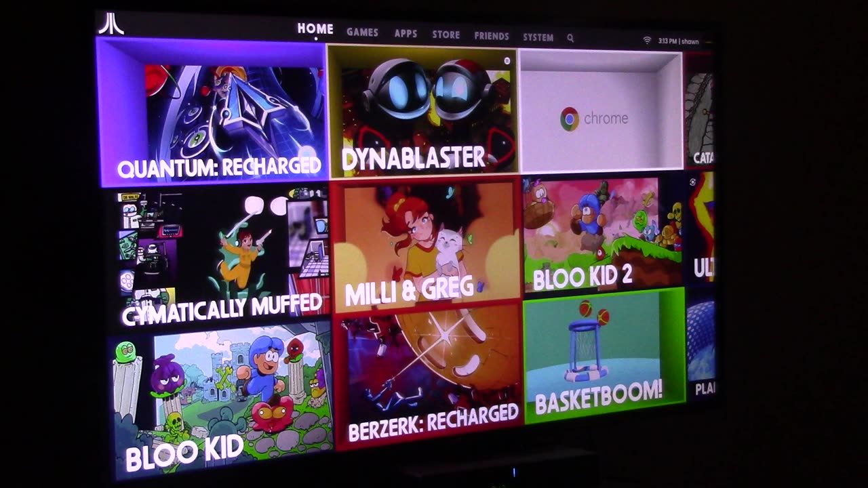The image size is (868, 488).
Task: Launch Quantum: Recharged game tile
Action: tap(213, 113)
